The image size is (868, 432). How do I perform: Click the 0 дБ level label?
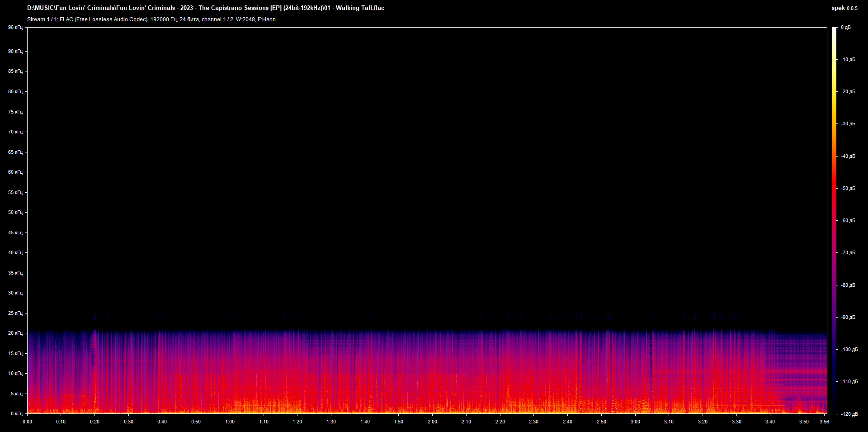pos(845,28)
